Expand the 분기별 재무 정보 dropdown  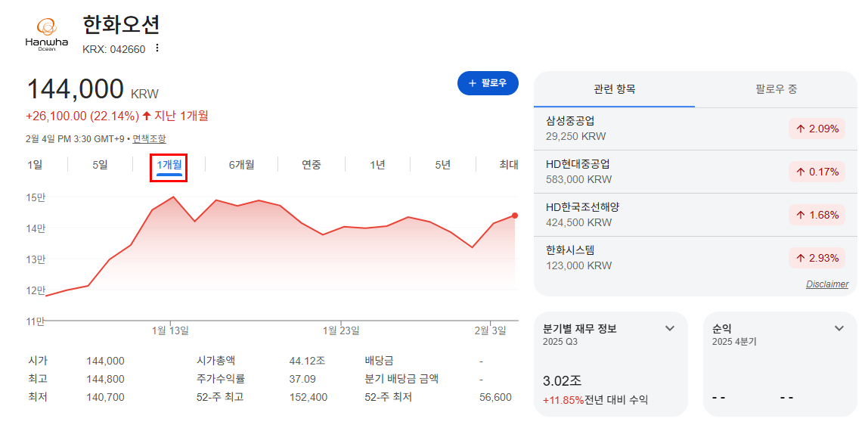[670, 329]
